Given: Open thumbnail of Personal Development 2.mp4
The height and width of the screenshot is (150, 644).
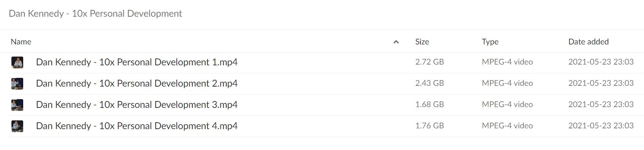Looking at the screenshot, I should [x=17, y=84].
